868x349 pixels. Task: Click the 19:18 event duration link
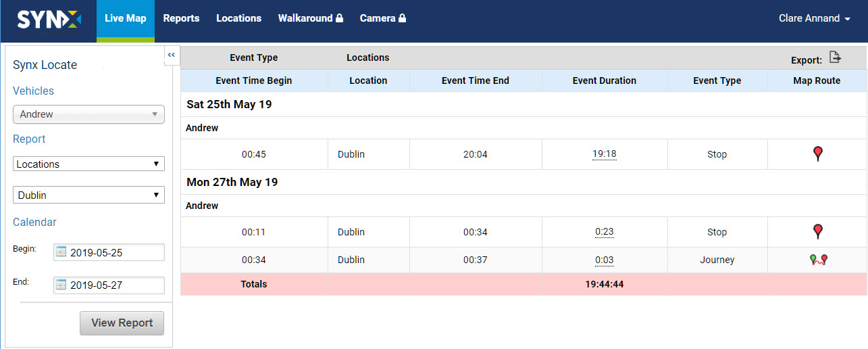(x=604, y=154)
